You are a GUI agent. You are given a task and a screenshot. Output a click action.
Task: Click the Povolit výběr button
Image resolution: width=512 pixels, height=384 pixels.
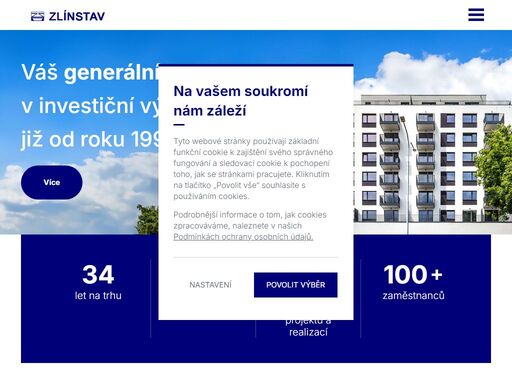296,285
